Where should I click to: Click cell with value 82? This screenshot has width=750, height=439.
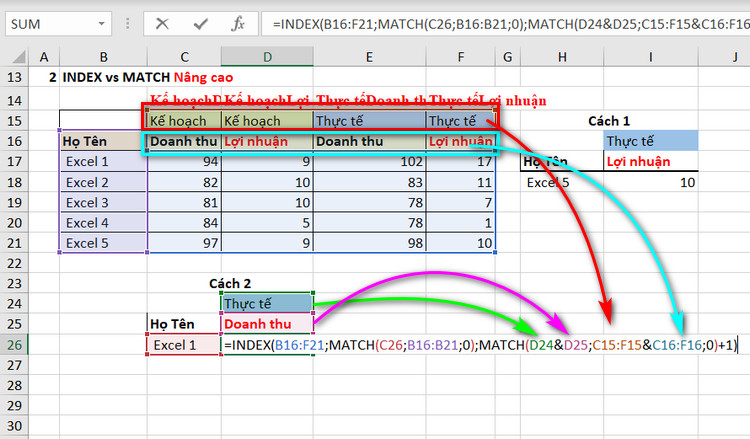pyautogui.click(x=184, y=182)
